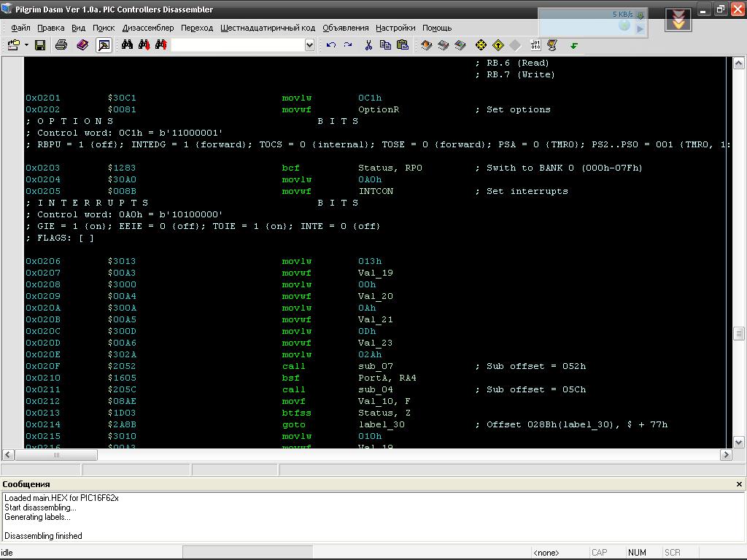Expand the search combo box dropdown
Image resolution: width=747 pixels, height=560 pixels.
309,45
